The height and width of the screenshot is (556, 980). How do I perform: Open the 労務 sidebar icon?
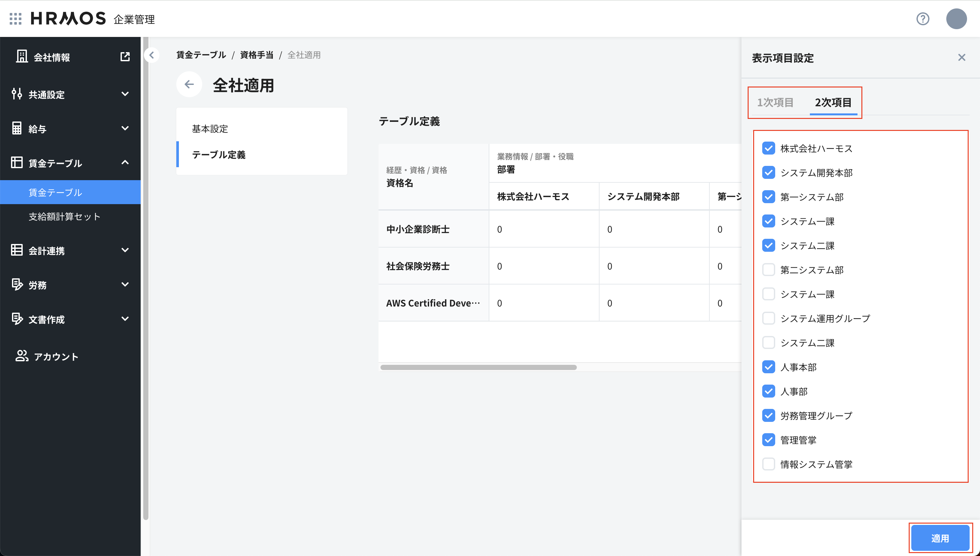click(x=17, y=284)
